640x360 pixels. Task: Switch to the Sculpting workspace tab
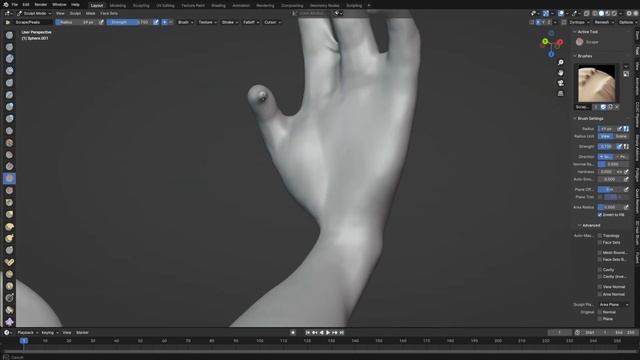141,6
